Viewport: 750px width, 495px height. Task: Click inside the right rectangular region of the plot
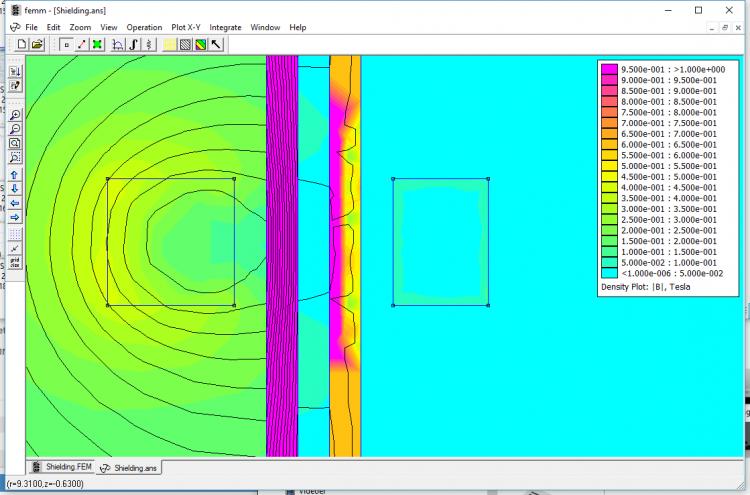click(x=440, y=242)
